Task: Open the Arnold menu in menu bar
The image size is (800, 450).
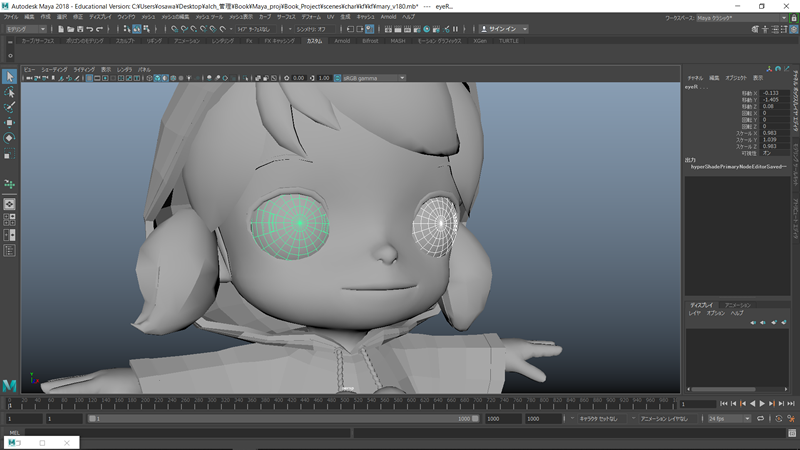Action: tap(388, 17)
